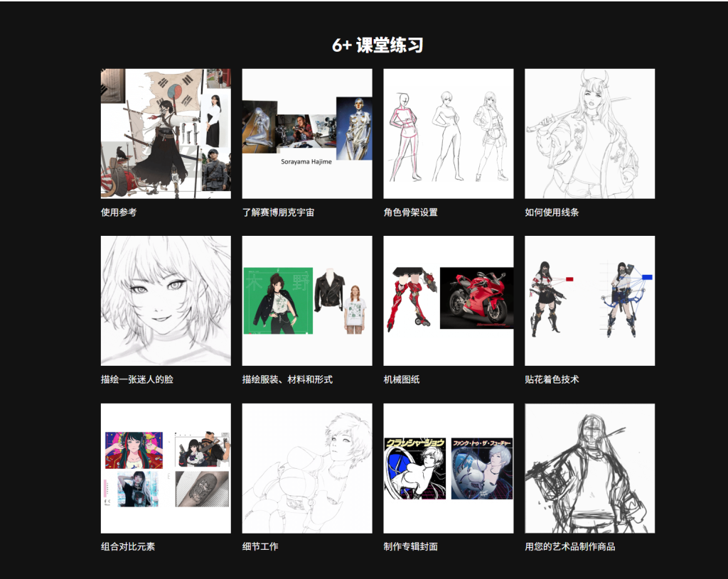Open the 使用参考 exercise thumbnail
Image resolution: width=728 pixels, height=579 pixels.
coord(166,134)
